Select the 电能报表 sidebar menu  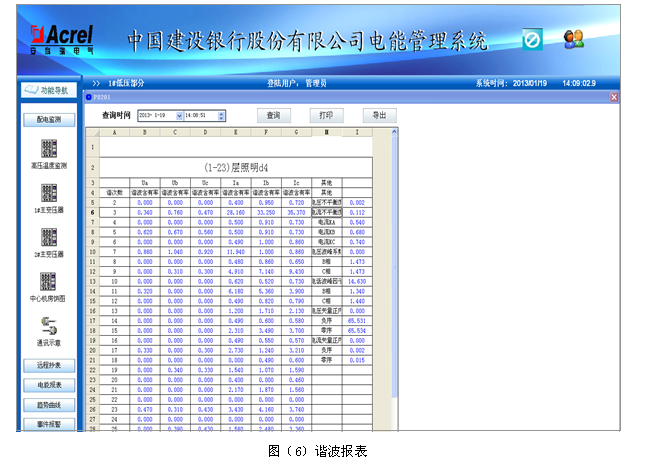point(49,385)
